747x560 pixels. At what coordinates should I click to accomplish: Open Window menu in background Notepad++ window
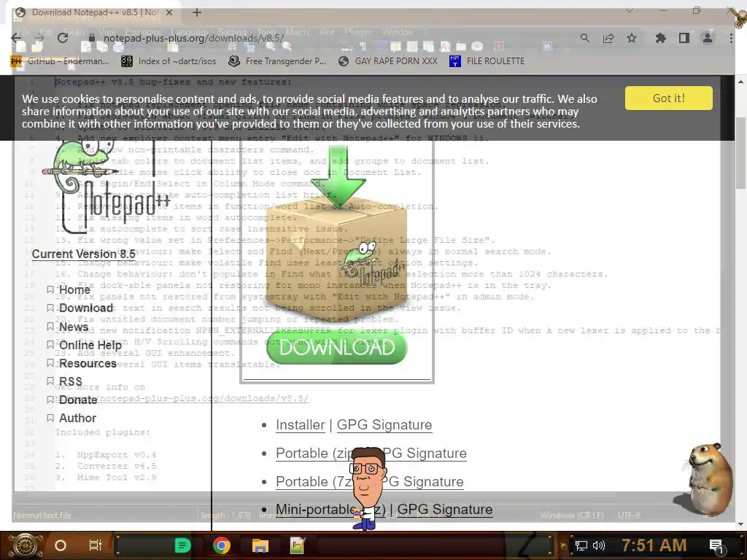click(398, 32)
